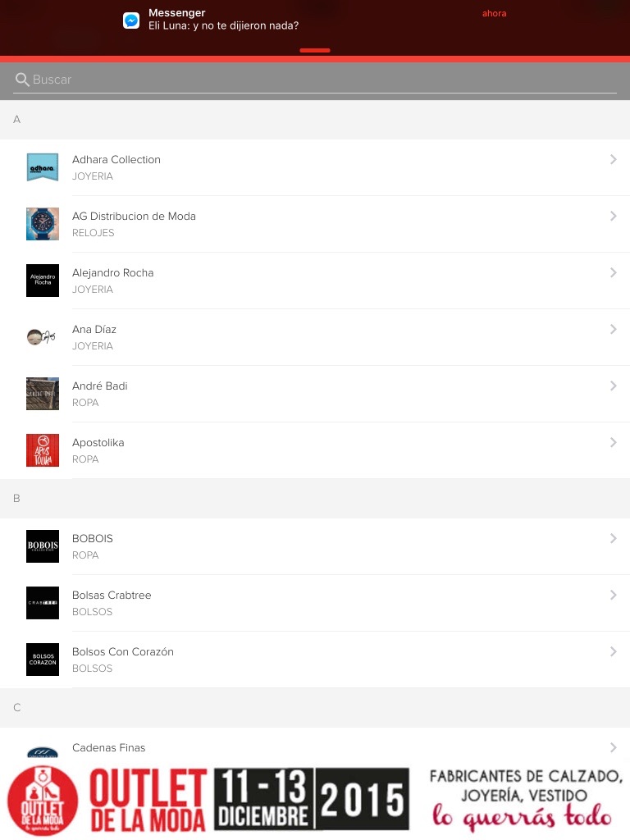Tap the André Badi store thumbnail
The image size is (630, 840).
[x=43, y=394]
